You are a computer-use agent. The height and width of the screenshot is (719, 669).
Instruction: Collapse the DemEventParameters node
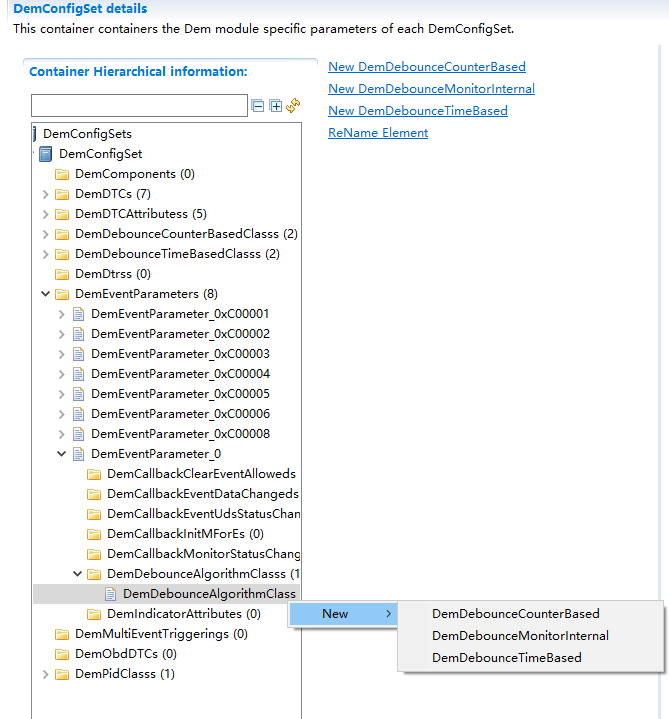pos(46,294)
